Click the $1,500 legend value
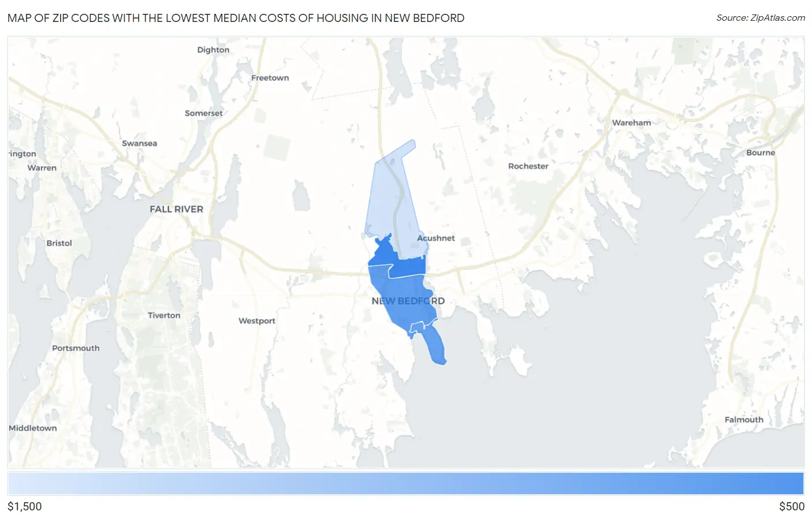Viewport: 812px width, 519px height. 25,506
